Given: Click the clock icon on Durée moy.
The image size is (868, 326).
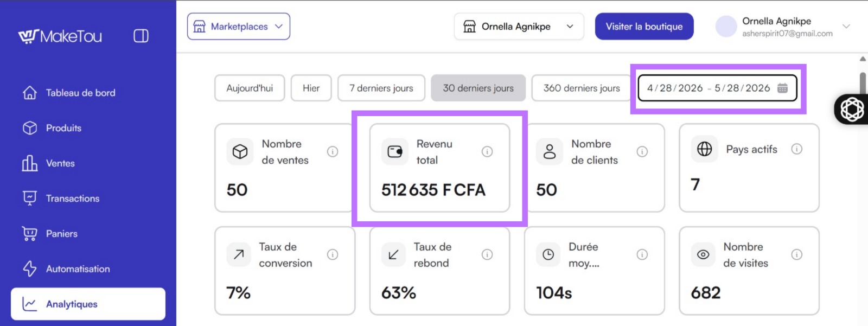Looking at the screenshot, I should pos(548,255).
